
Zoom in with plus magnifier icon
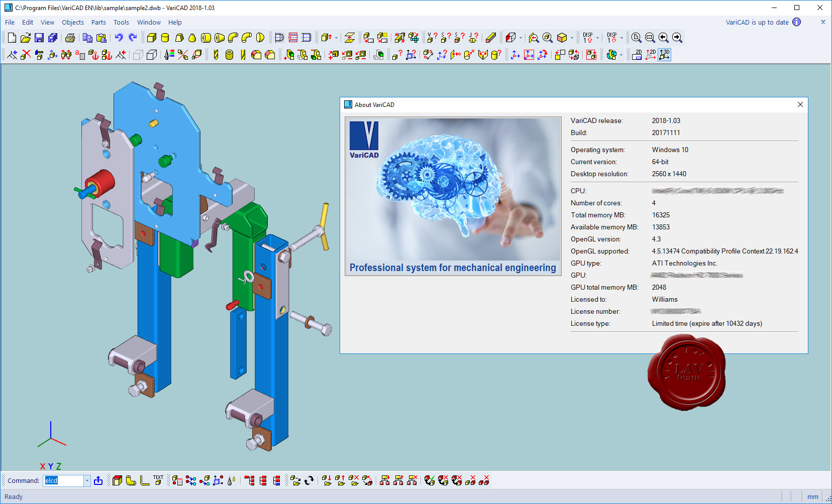(x=636, y=38)
